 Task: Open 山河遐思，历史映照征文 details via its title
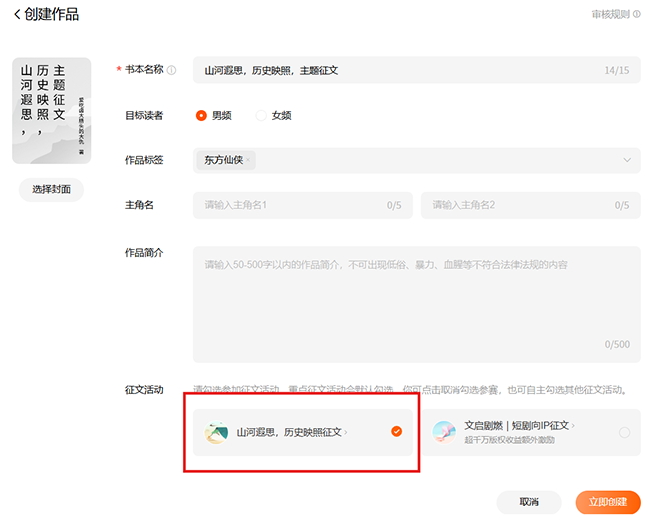click(x=290, y=433)
